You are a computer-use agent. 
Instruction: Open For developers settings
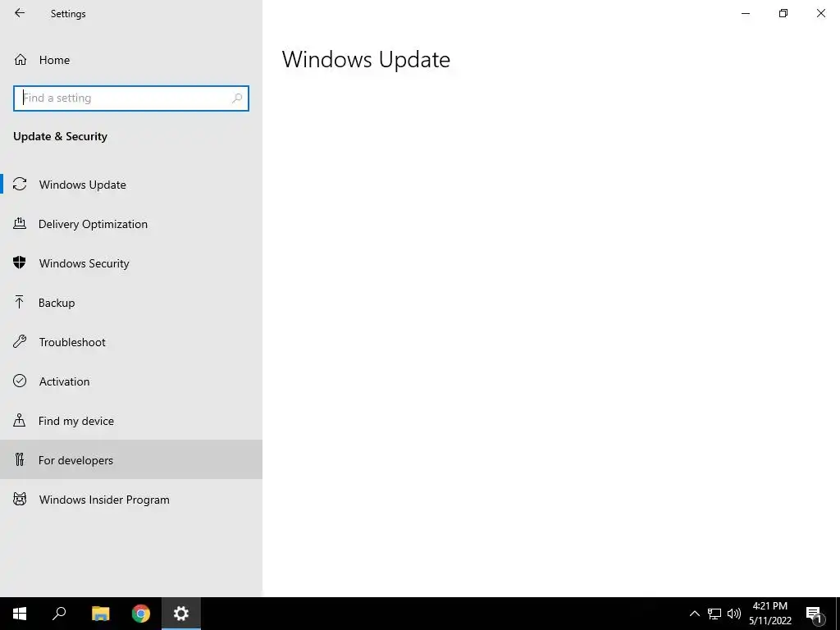[x=131, y=459]
